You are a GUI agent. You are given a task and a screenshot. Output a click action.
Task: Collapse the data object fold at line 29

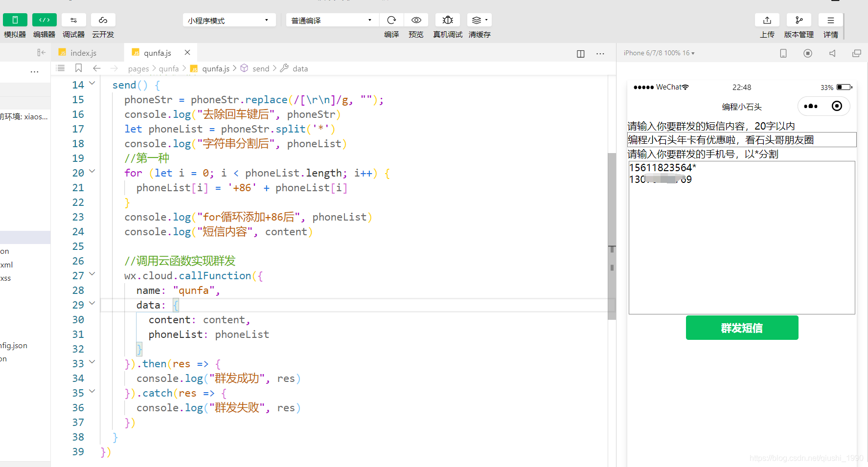pyautogui.click(x=92, y=304)
